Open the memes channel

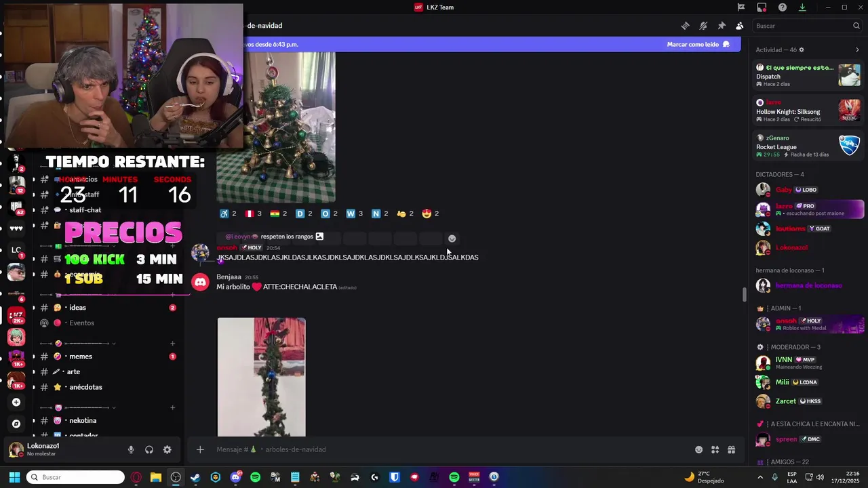(108, 357)
